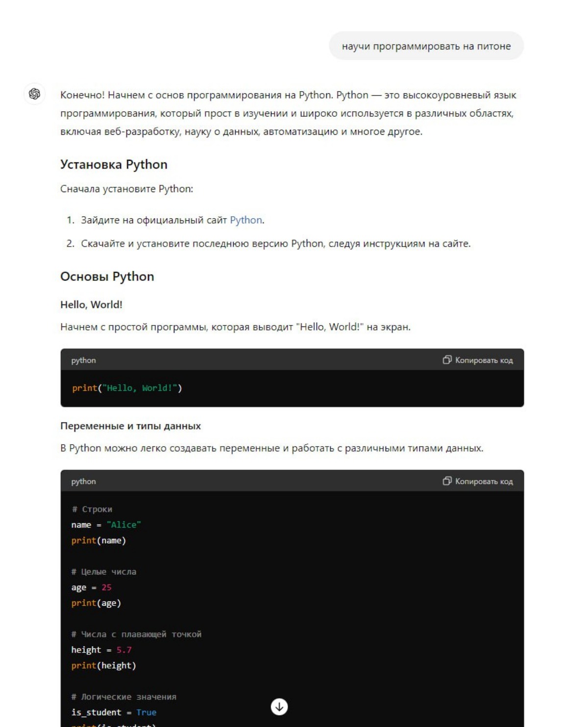This screenshot has width=588, height=727.
Task: Copy the Hello World code block
Action: click(478, 360)
